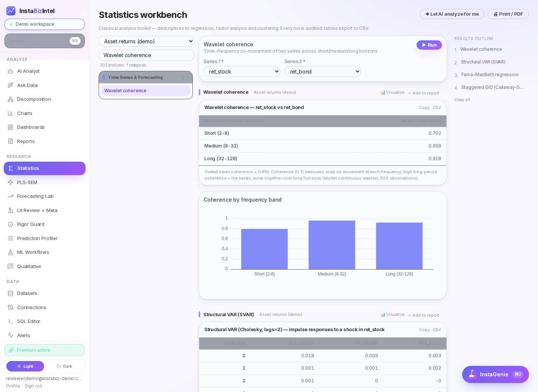Open the Series 1 ret_stock dropdown
This screenshot has height=392, width=538.
click(x=242, y=71)
